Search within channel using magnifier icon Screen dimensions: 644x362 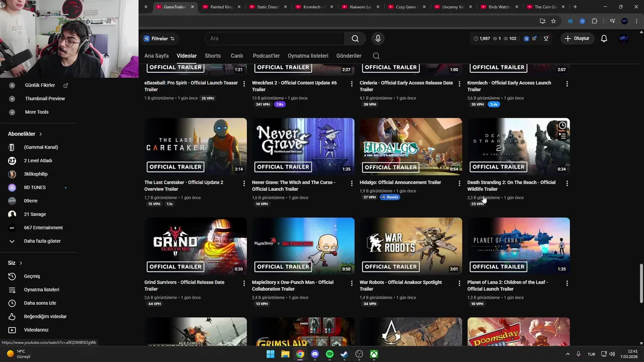pos(376,56)
